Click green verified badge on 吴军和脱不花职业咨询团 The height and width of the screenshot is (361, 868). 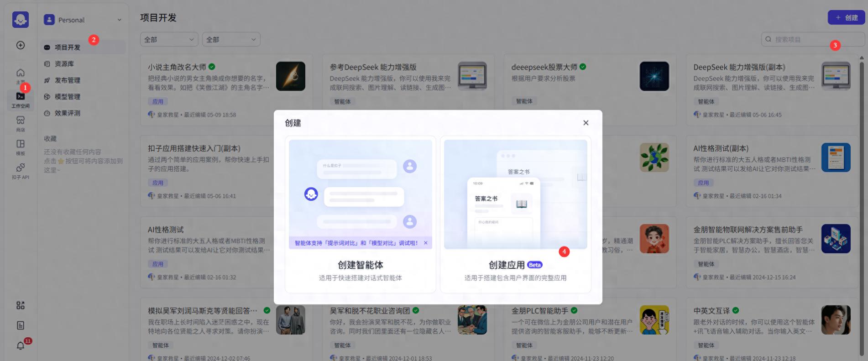click(x=416, y=310)
